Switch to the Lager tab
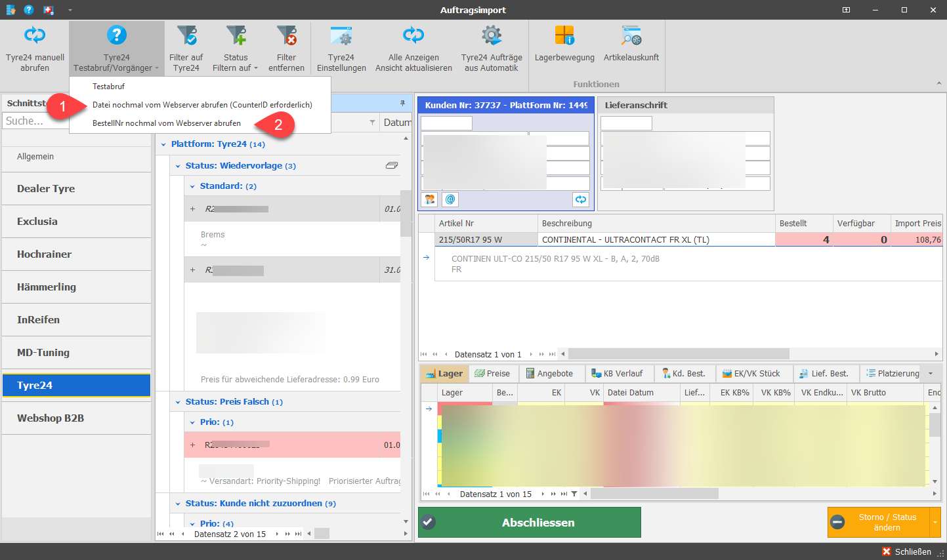Screen dimensions: 947x560 pyautogui.click(x=444, y=374)
